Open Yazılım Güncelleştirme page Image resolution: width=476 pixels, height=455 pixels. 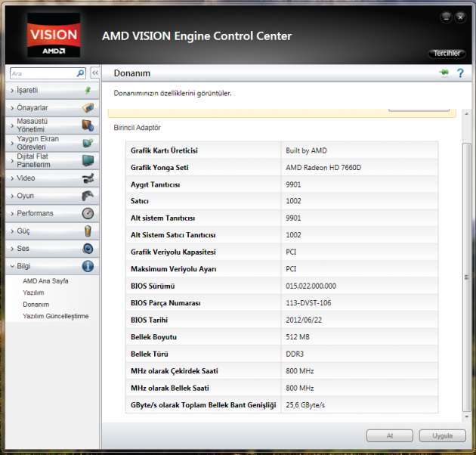(x=55, y=316)
